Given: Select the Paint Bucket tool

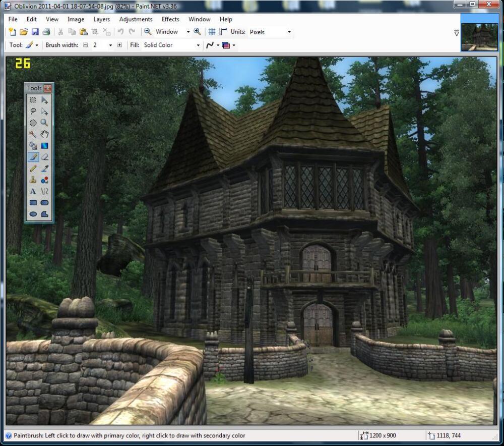Looking at the screenshot, I should pyautogui.click(x=33, y=146).
